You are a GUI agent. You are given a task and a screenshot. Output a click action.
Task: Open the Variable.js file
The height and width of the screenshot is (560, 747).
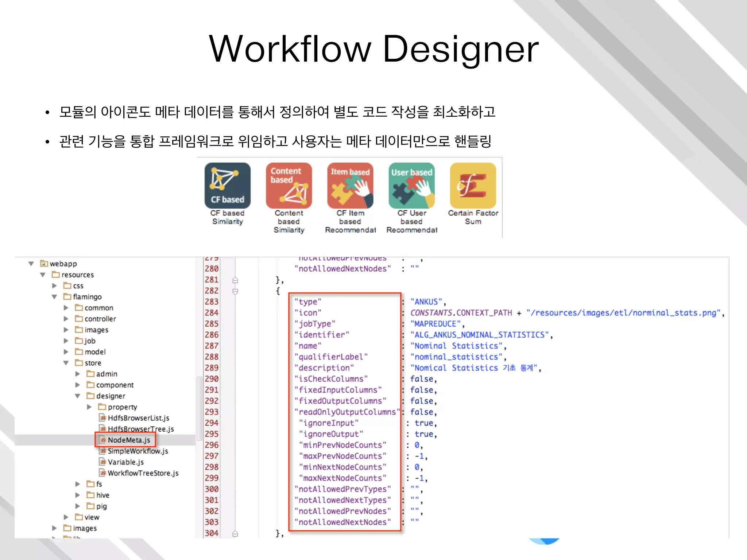125,462
